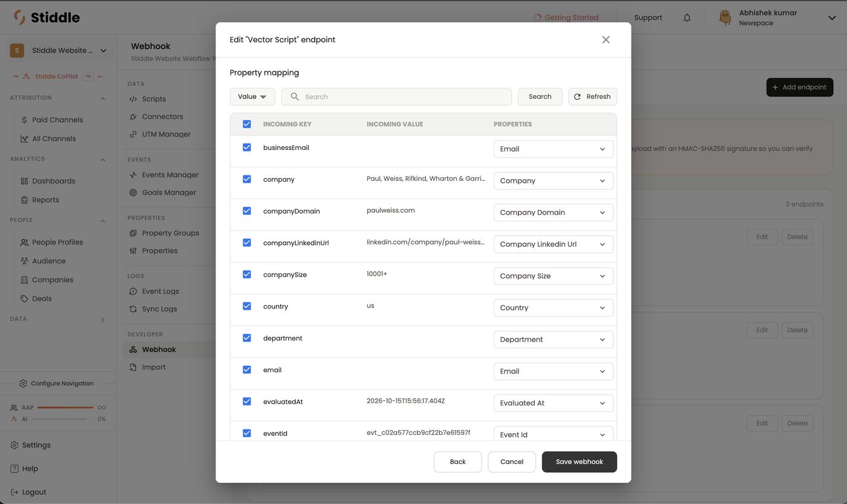Open Configure Navigation
The height and width of the screenshot is (504, 847).
click(56, 384)
